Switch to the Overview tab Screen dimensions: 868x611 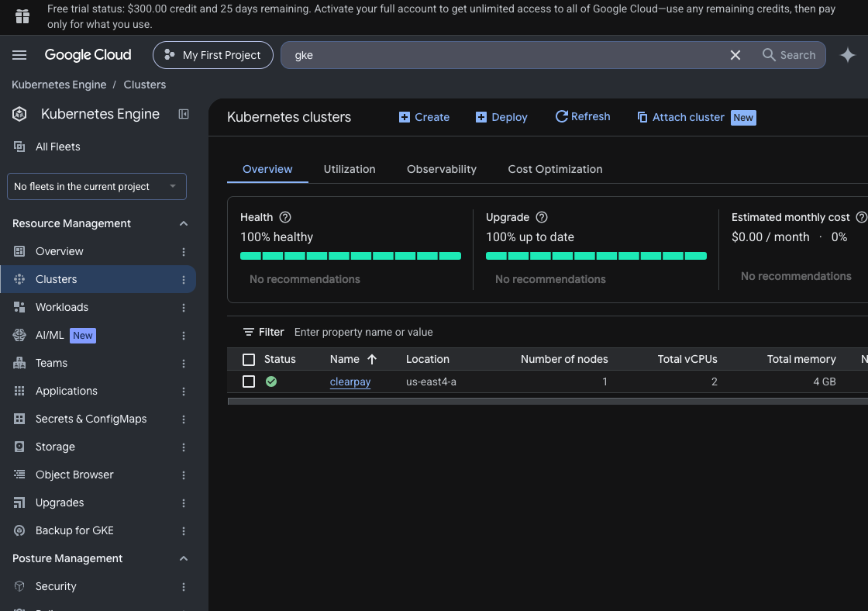tap(267, 169)
